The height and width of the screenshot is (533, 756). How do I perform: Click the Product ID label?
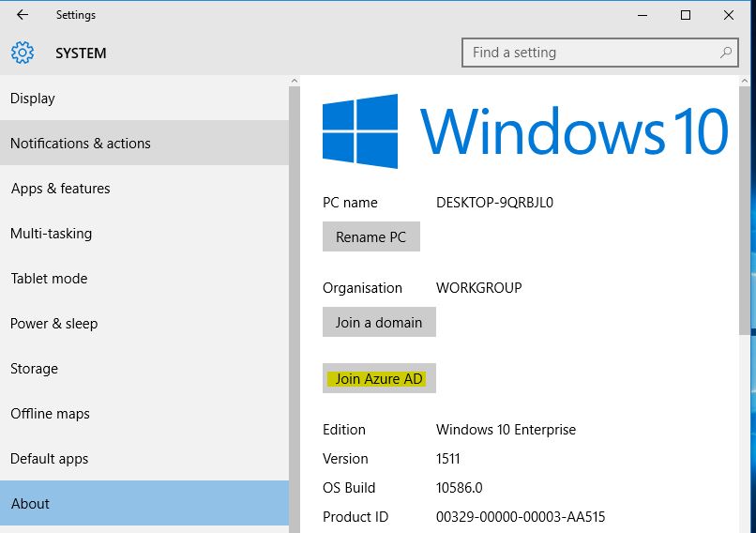[355, 517]
